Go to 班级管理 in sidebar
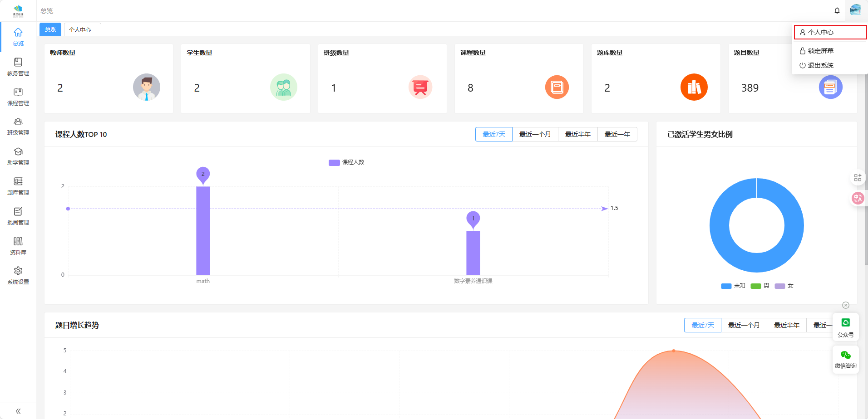 [x=18, y=127]
